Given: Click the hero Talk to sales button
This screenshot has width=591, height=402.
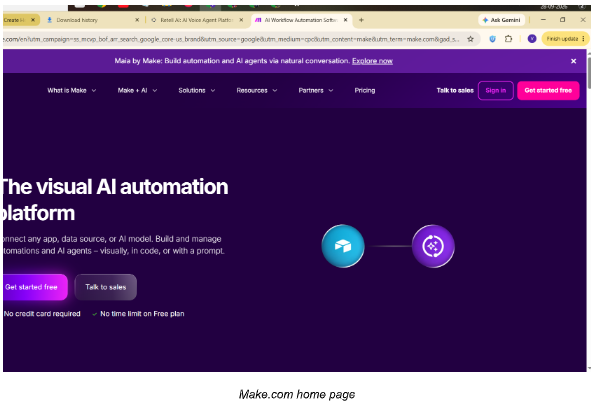Looking at the screenshot, I should pos(106,287).
